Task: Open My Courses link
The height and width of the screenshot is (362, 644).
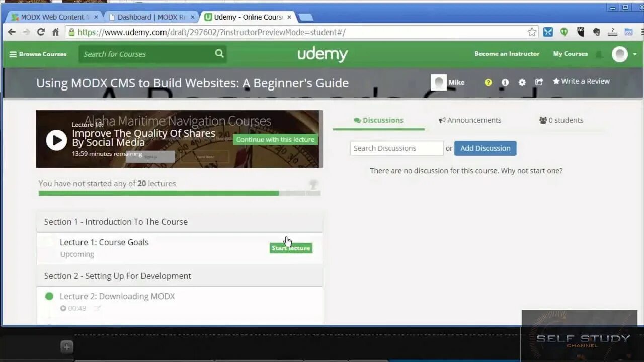Action: [x=571, y=54]
